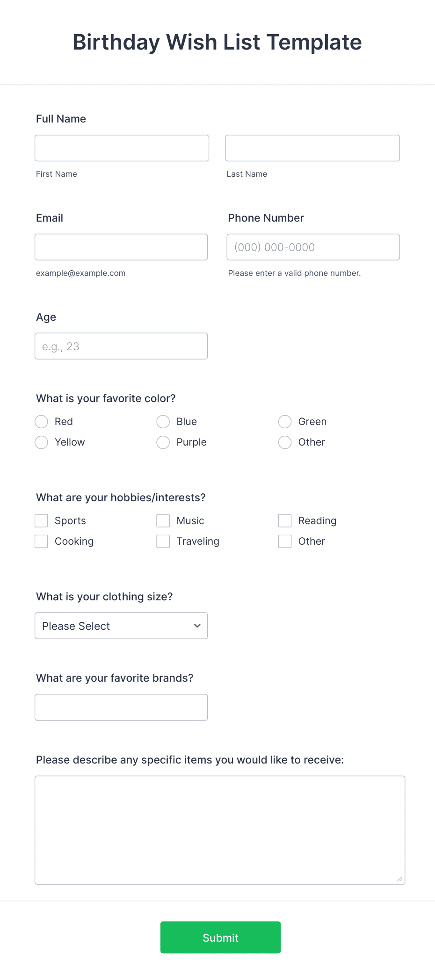Check the Traveling interest box
The width and height of the screenshot is (435, 980).
click(x=163, y=541)
